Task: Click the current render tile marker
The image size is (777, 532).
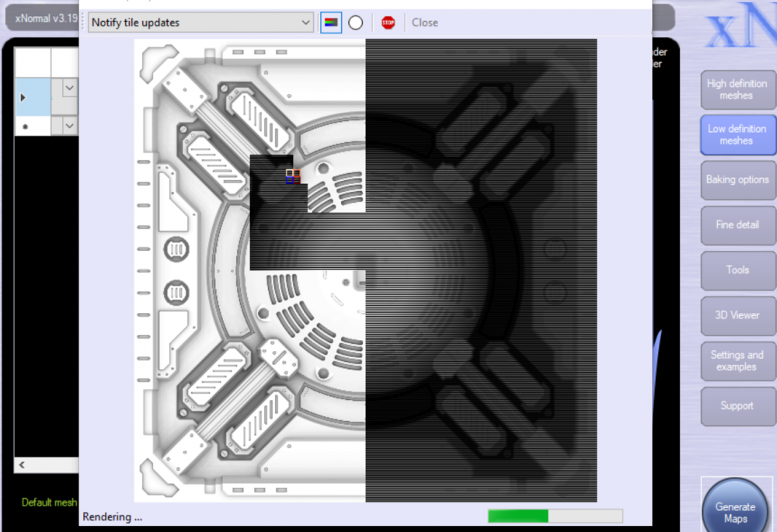Action: [293, 176]
